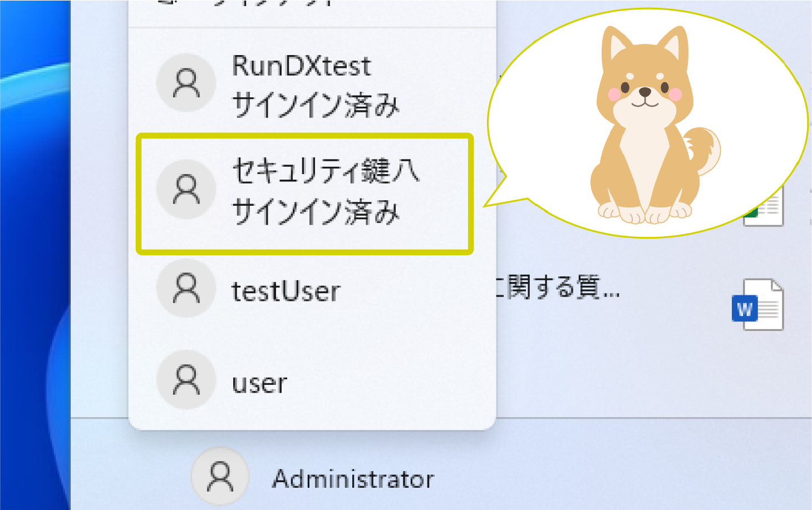Click the avatar icon beside user

coord(186,380)
